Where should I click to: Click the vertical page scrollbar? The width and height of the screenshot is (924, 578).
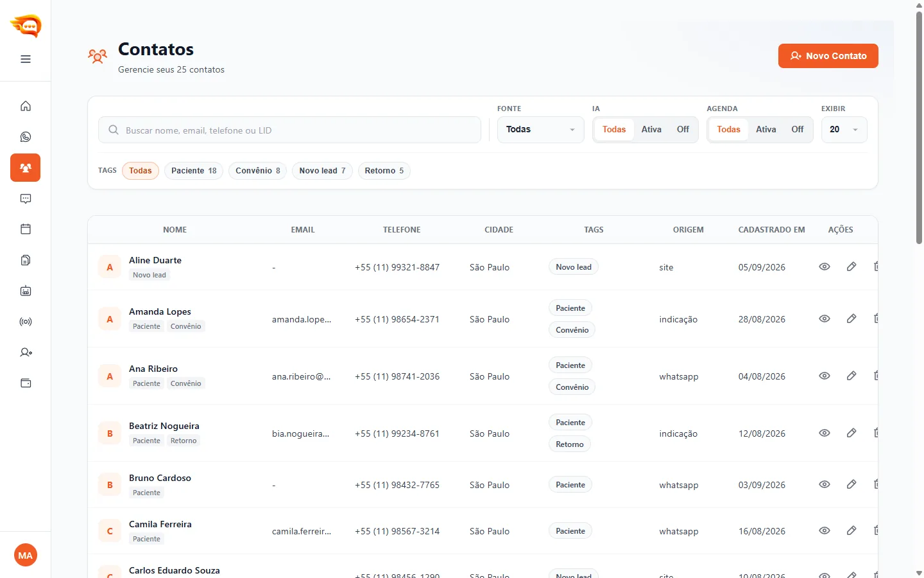pyautogui.click(x=919, y=128)
